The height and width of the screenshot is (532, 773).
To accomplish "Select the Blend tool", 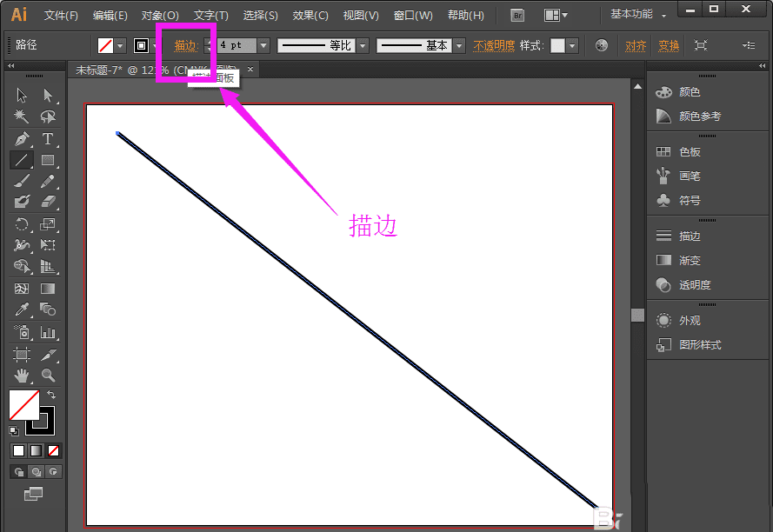I will click(48, 309).
